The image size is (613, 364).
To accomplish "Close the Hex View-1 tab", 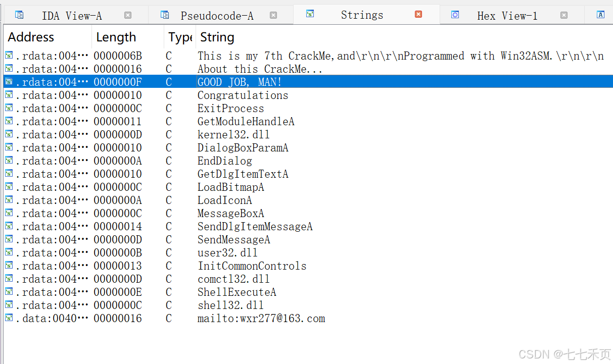I will tap(564, 15).
